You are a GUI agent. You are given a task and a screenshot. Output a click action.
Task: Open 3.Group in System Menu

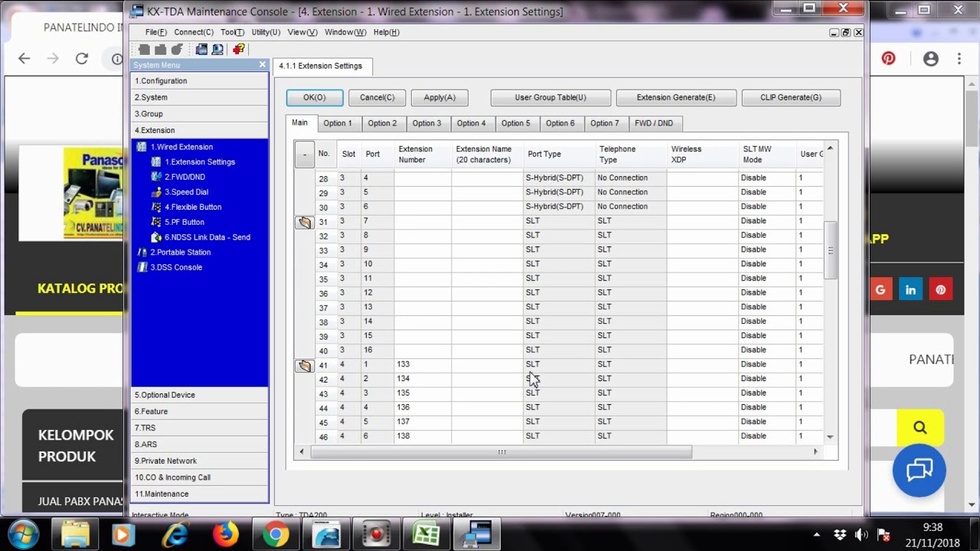click(x=200, y=114)
